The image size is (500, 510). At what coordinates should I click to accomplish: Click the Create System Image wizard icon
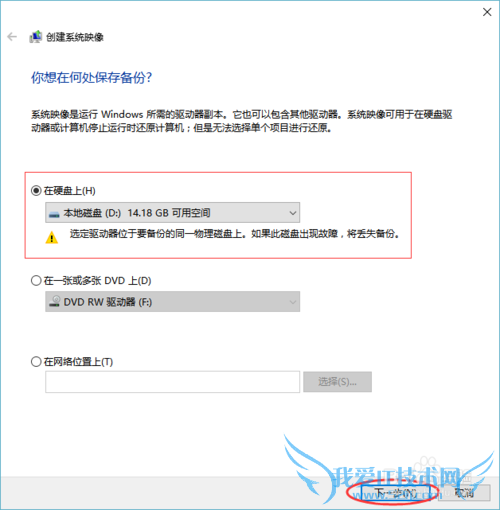(35, 37)
